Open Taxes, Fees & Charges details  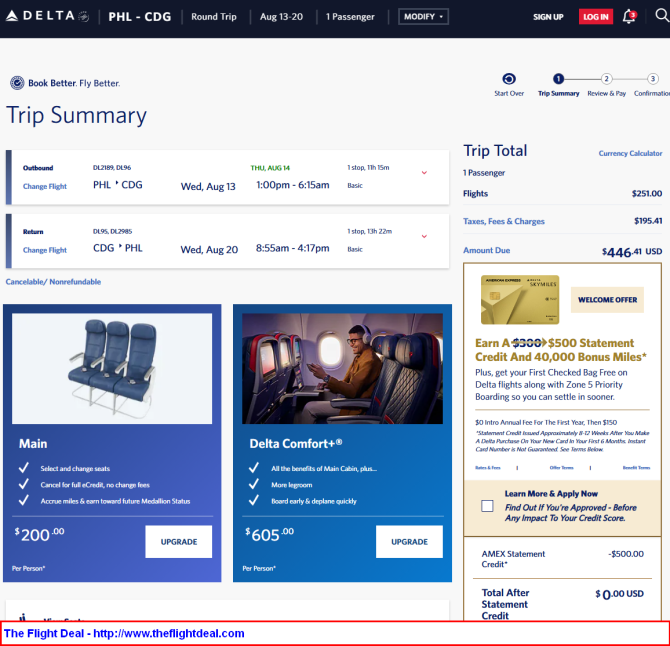tap(504, 221)
